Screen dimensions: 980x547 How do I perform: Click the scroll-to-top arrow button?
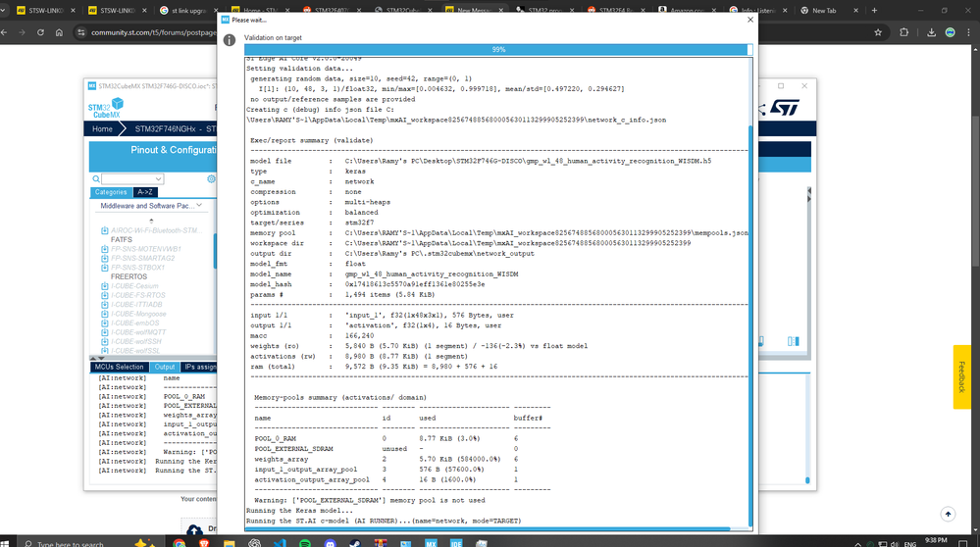click(x=949, y=514)
